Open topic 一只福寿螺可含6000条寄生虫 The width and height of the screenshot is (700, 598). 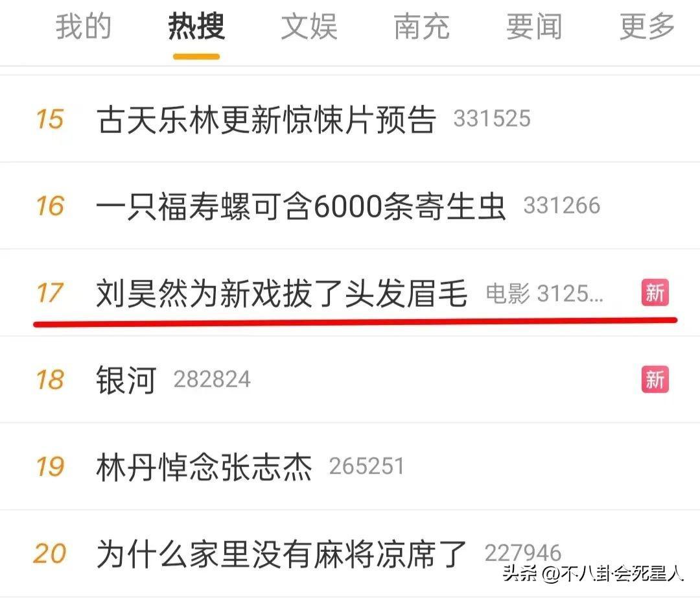click(301, 206)
